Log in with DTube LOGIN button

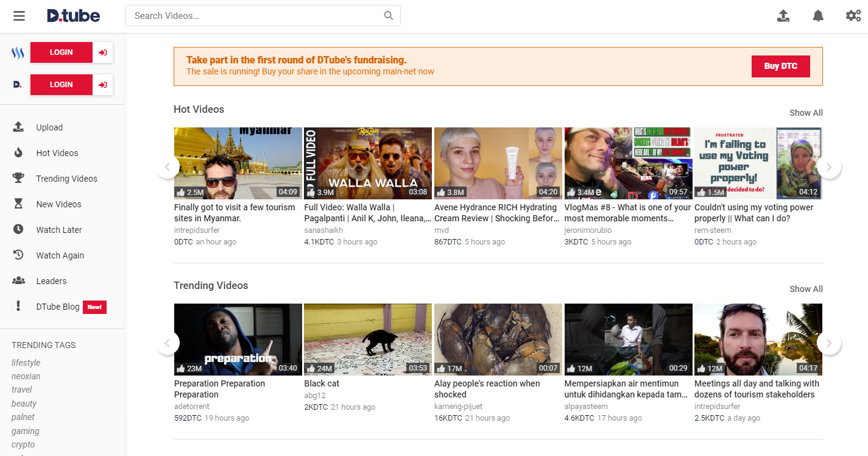[61, 85]
